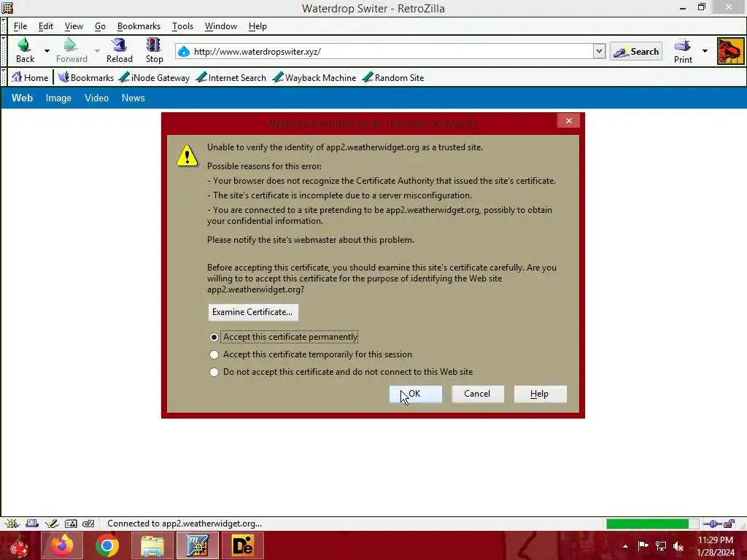The image size is (747, 560).
Task: Open File Explorer from the taskbar
Action: tap(152, 545)
